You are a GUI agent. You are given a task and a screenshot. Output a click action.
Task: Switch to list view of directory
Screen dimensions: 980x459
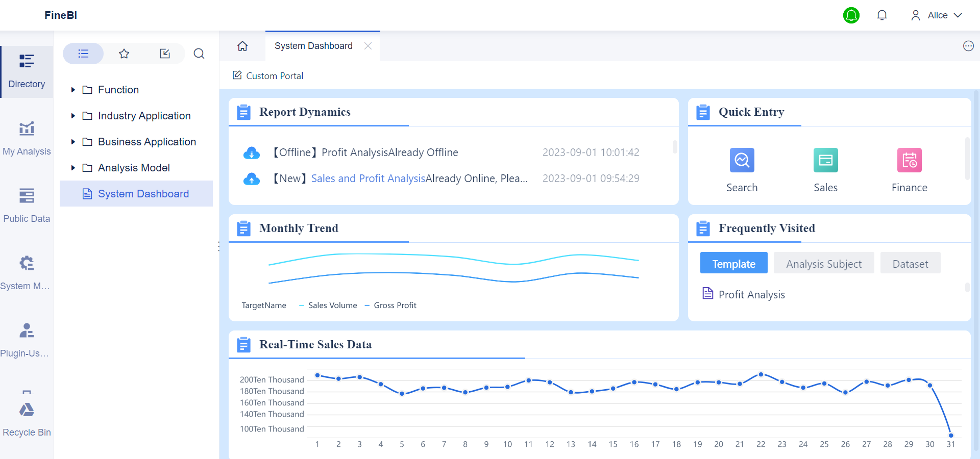(x=83, y=54)
